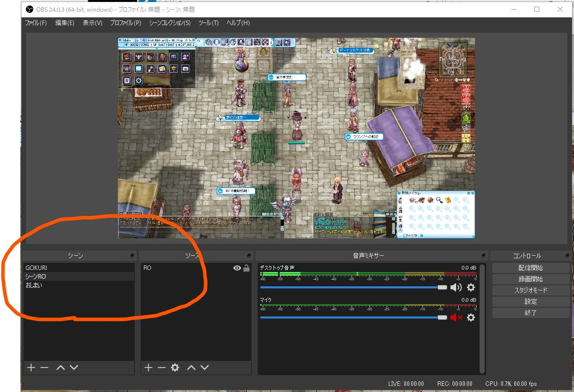Minimize the OBS window
This screenshot has height=392, width=574.
pos(514,9)
